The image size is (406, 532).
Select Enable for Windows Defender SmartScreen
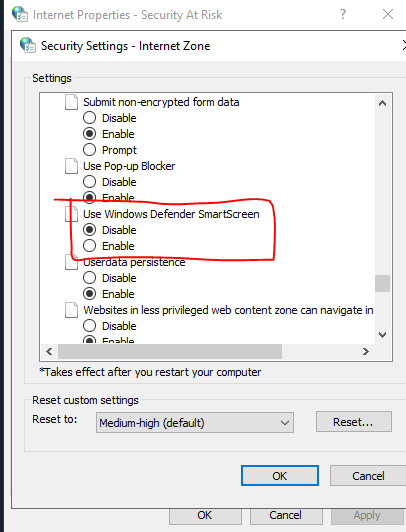pyautogui.click(x=90, y=246)
